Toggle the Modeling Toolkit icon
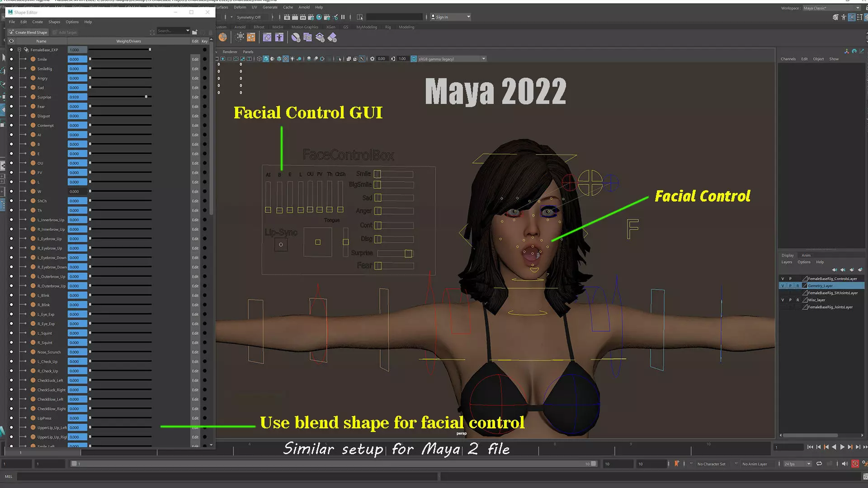 (835, 17)
